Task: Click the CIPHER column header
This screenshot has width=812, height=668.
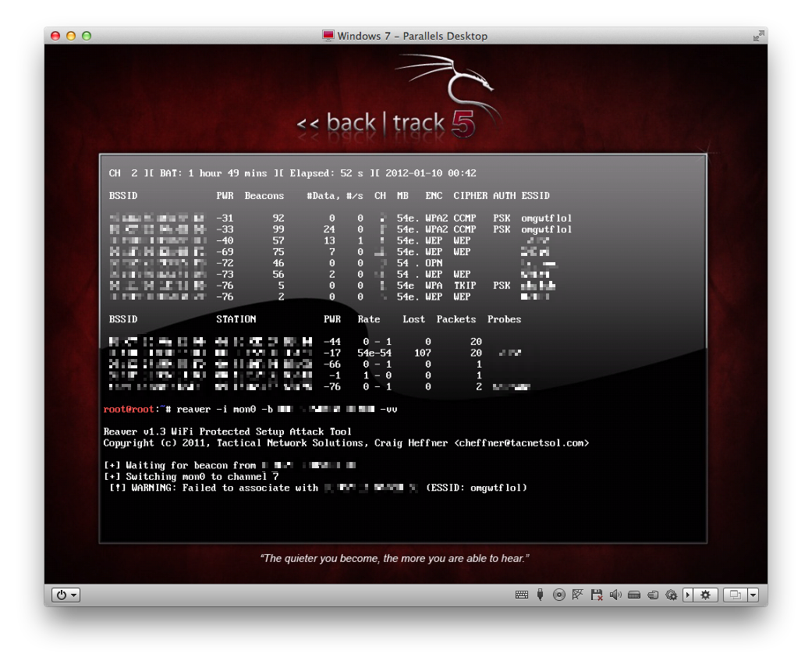Action: [470, 196]
